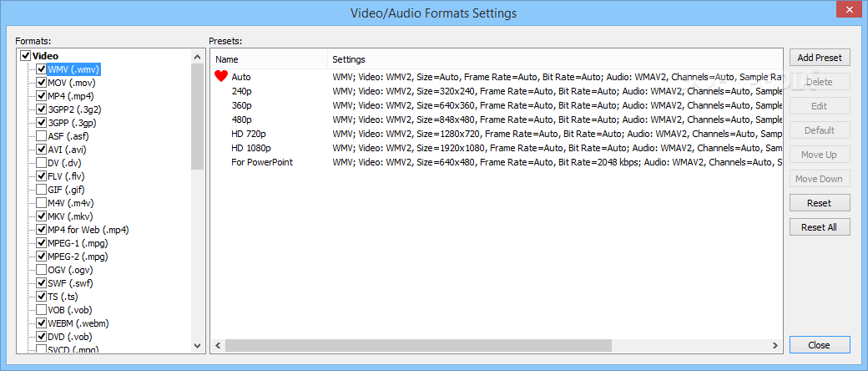This screenshot has height=371, width=868.
Task: Click the presets horizontal scrollbar thumb
Action: pyautogui.click(x=418, y=345)
